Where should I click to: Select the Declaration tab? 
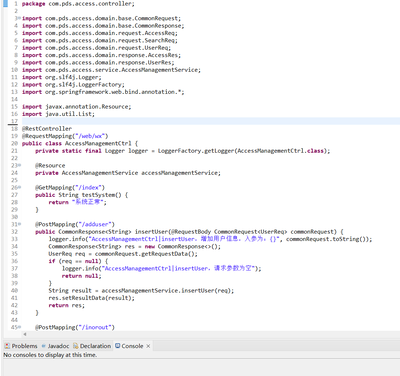(92, 346)
